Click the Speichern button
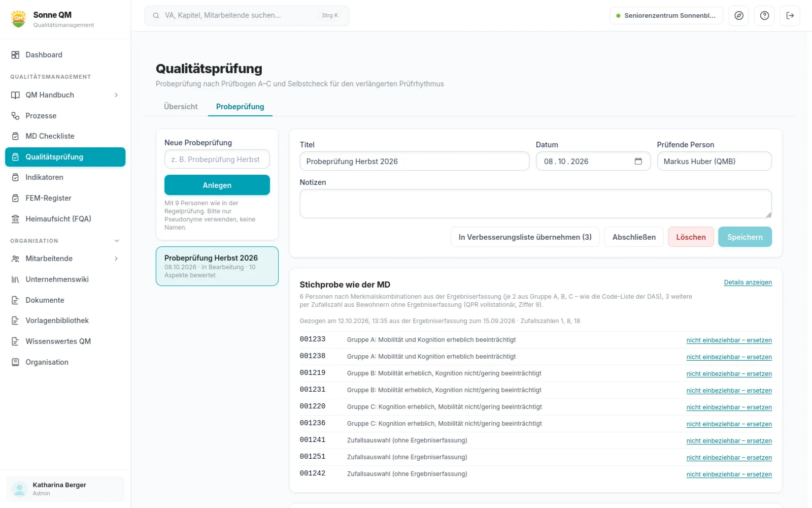Image resolution: width=812 pixels, height=508 pixels. coord(745,237)
